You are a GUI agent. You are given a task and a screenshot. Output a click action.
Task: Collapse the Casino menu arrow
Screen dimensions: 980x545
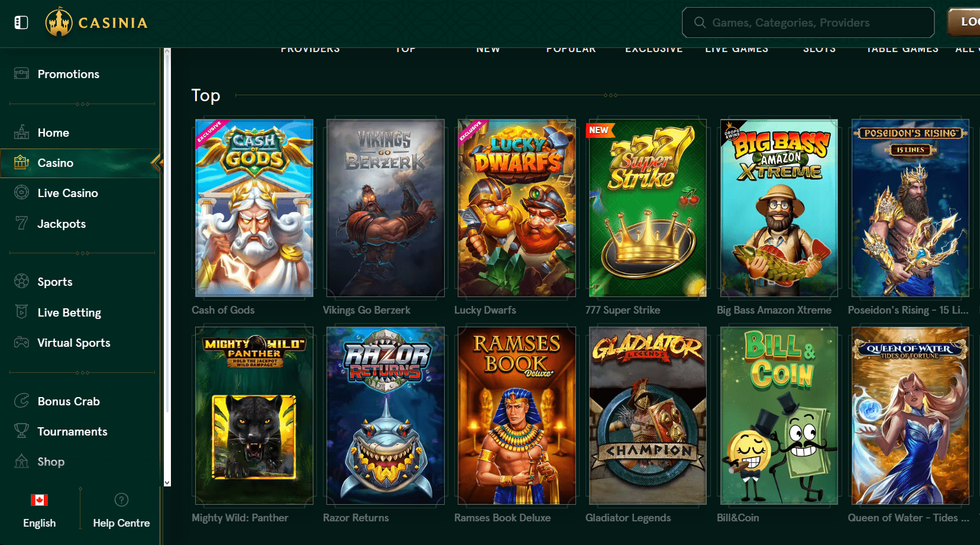pyautogui.click(x=156, y=163)
